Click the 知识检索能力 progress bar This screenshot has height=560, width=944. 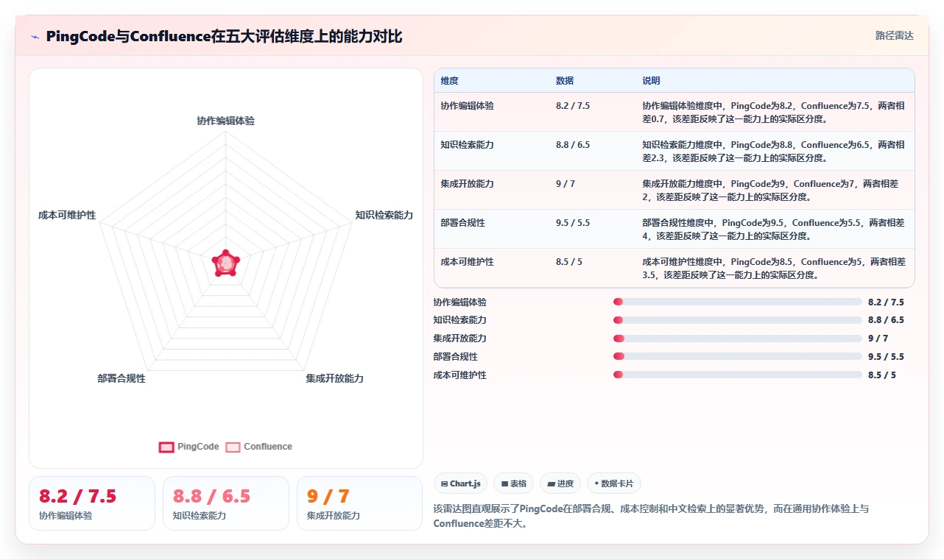click(x=737, y=320)
